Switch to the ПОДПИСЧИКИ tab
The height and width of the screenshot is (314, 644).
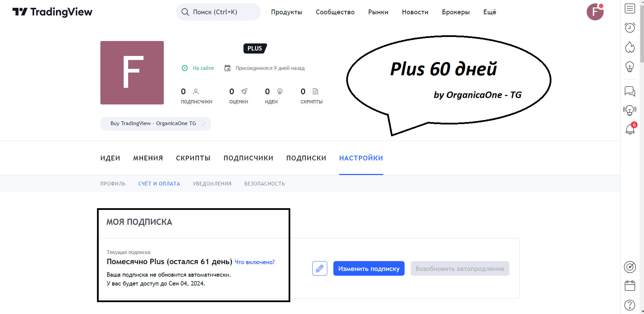248,158
